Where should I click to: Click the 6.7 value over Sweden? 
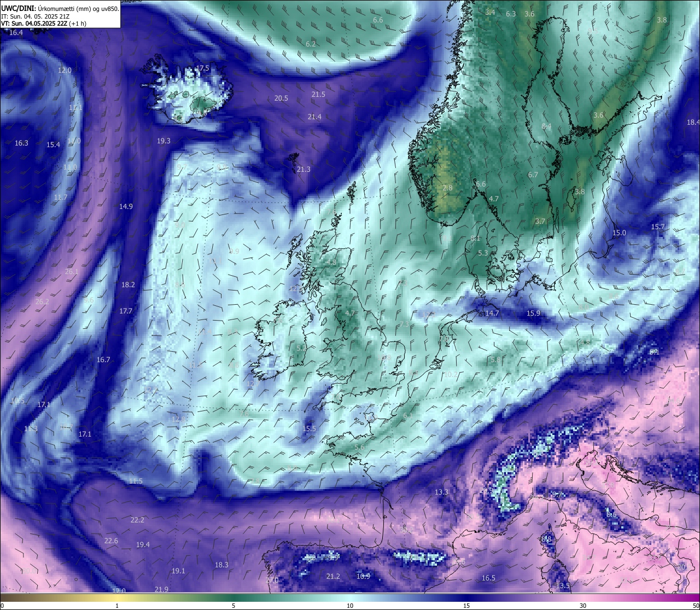[533, 175]
